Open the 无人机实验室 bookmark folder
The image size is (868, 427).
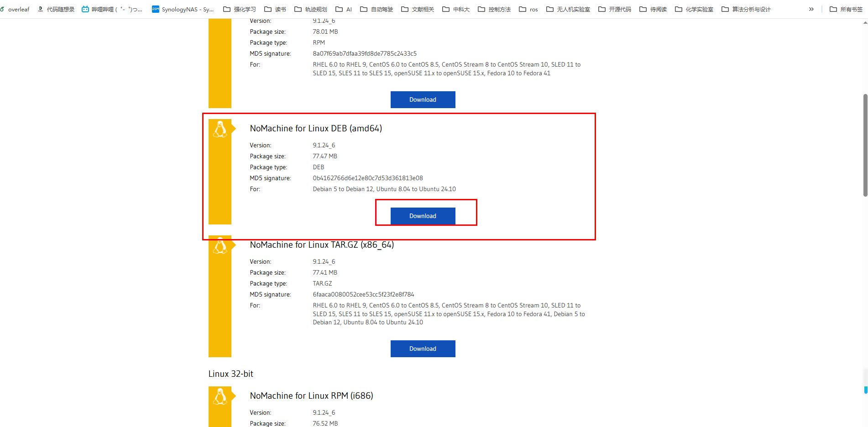pos(568,9)
